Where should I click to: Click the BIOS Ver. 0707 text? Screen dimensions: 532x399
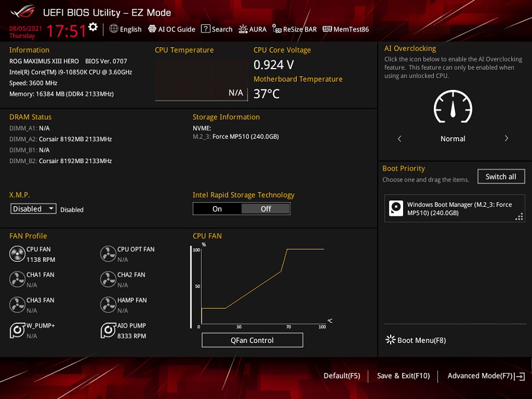tap(106, 61)
